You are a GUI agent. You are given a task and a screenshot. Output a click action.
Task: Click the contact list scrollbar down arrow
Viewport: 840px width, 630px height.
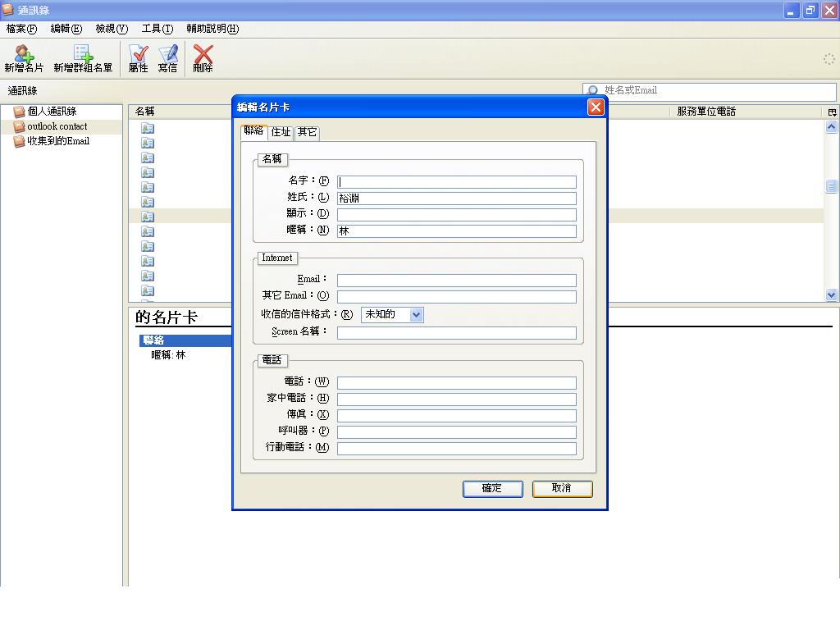[831, 294]
